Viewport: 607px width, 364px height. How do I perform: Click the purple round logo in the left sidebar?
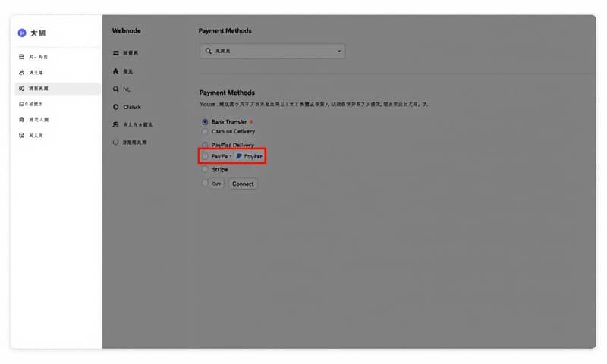pos(22,33)
